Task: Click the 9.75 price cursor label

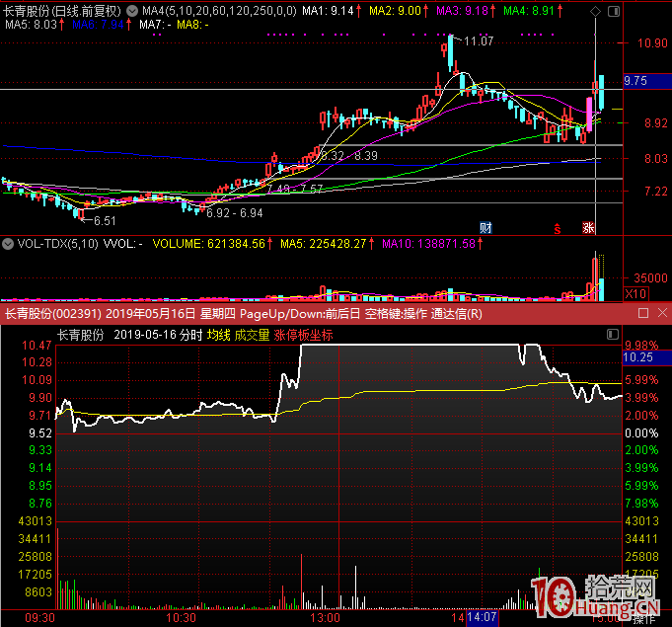Action: click(x=647, y=81)
